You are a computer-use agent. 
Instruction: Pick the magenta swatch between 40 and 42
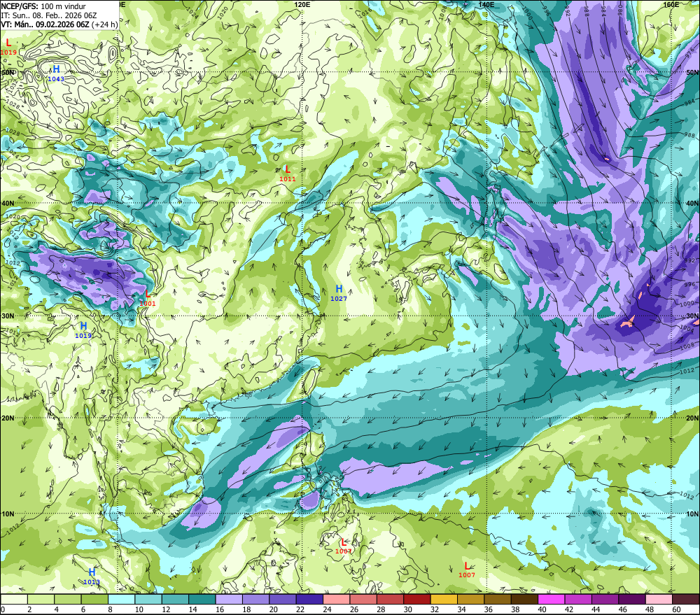(552, 599)
